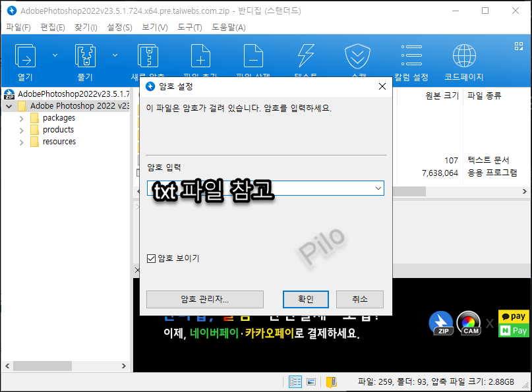Open the 도움말(A) menu
The width and height of the screenshot is (532, 392).
click(229, 28)
